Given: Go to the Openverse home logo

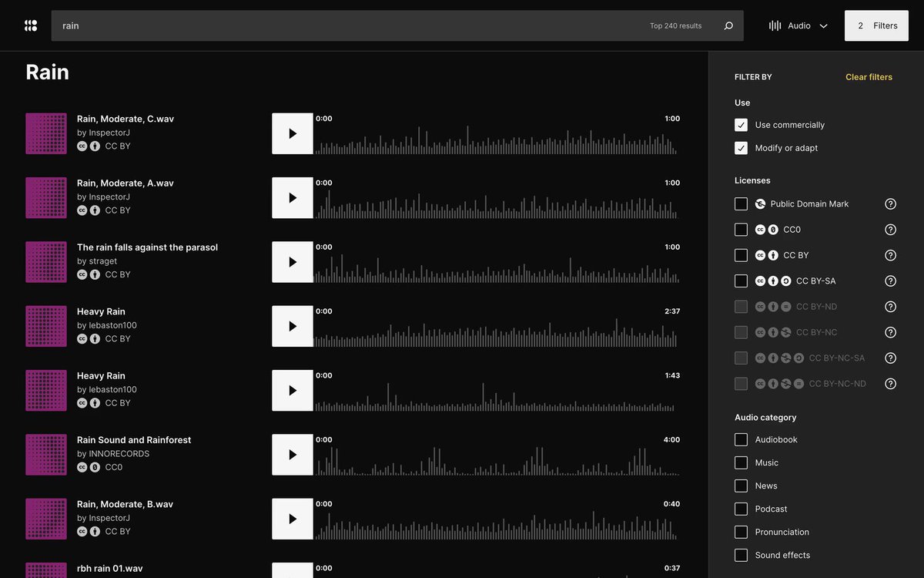Looking at the screenshot, I should (x=31, y=25).
